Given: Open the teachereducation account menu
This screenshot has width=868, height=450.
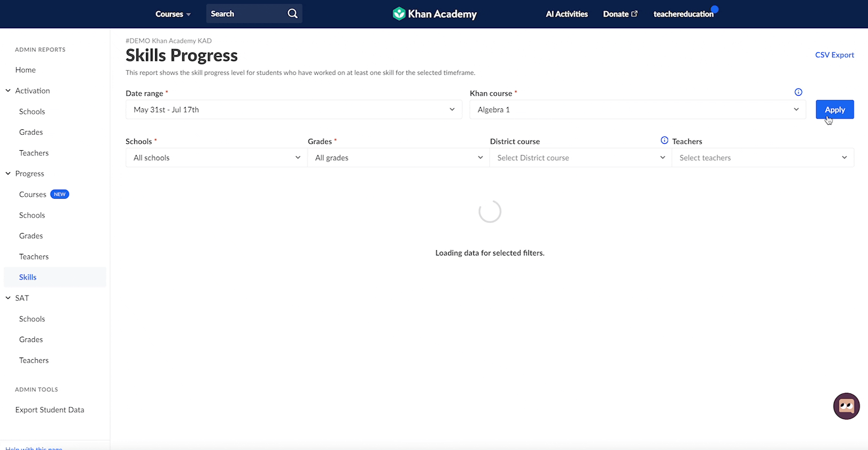Looking at the screenshot, I should [684, 14].
